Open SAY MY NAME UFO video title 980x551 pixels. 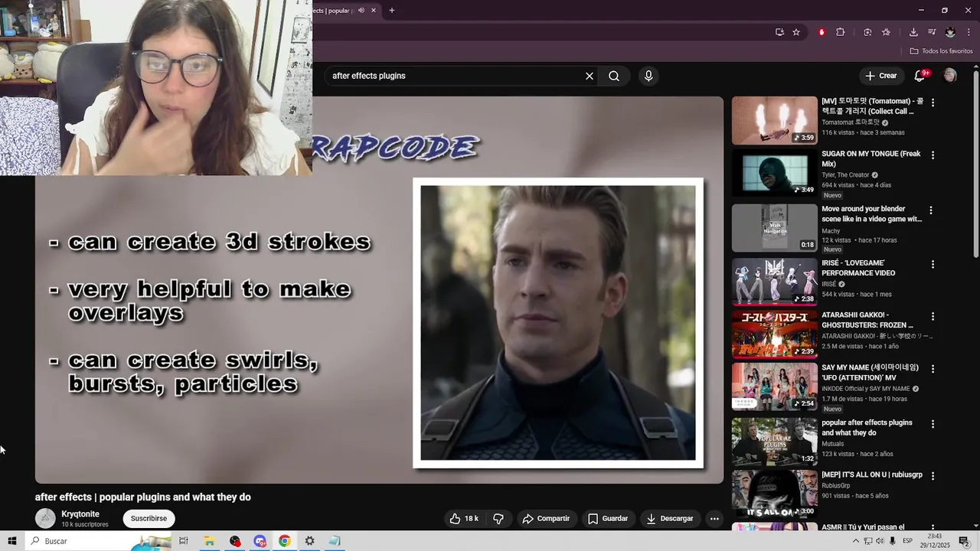coord(870,372)
